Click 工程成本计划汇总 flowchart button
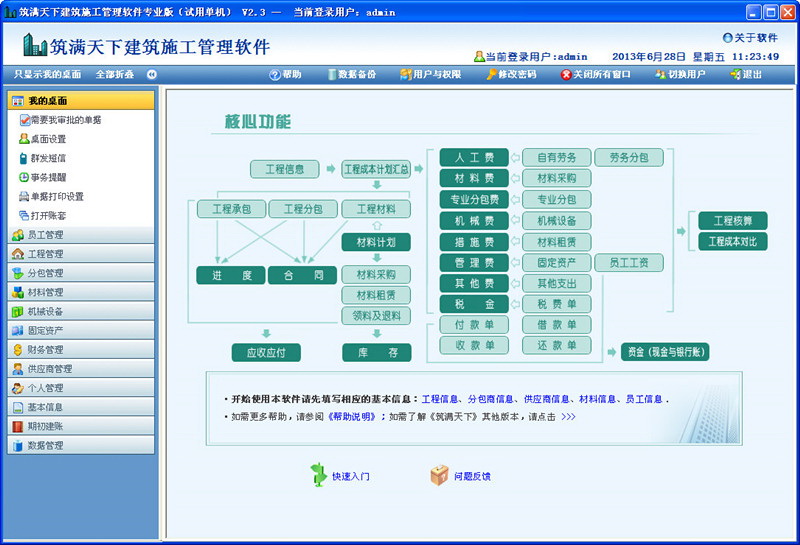Viewport: 800px width, 545px height. click(377, 169)
